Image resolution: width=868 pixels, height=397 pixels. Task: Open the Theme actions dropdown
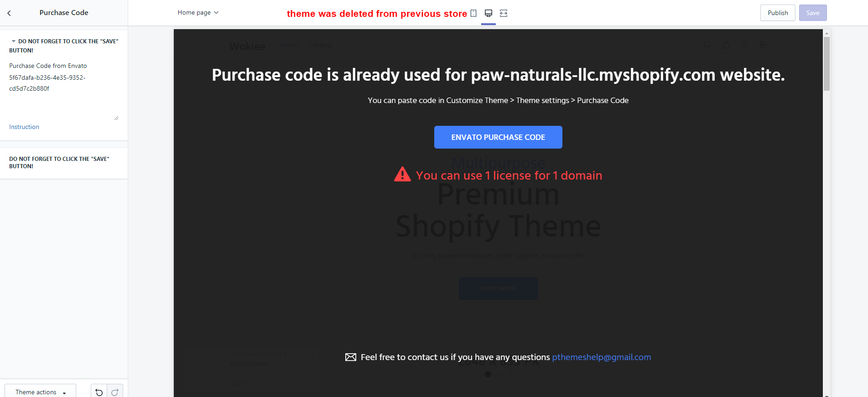(40, 392)
